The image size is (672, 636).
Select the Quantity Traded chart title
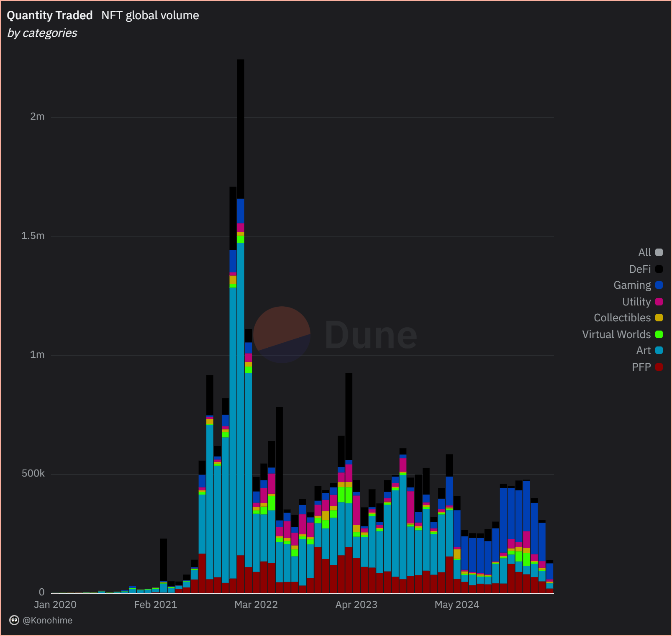coord(50,15)
